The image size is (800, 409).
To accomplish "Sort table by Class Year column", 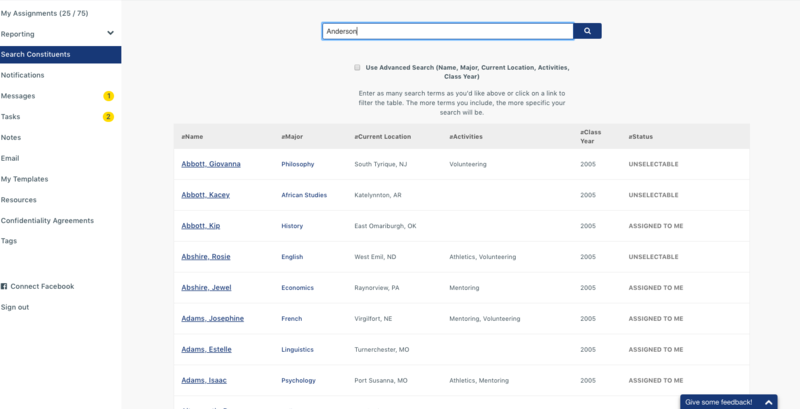I will pyautogui.click(x=590, y=136).
